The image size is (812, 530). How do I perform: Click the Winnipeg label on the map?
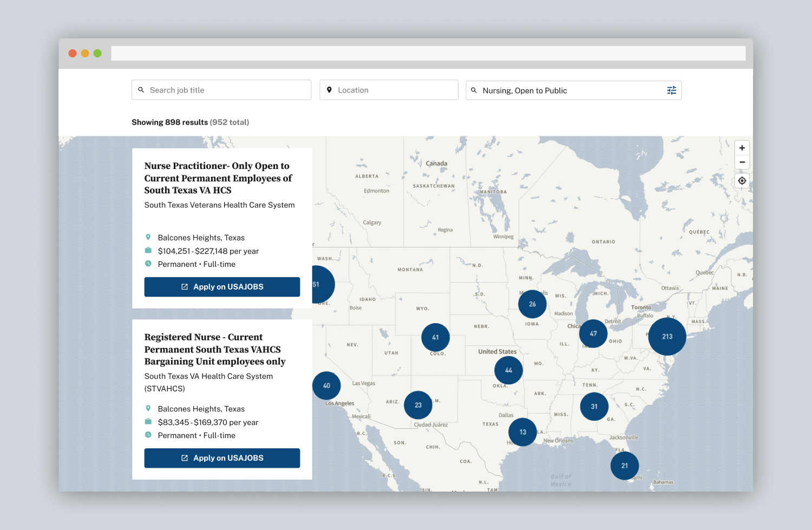coord(503,237)
